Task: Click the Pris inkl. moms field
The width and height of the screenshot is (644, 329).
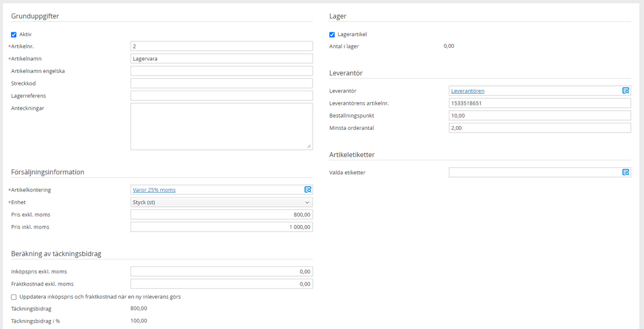Action: click(x=222, y=227)
